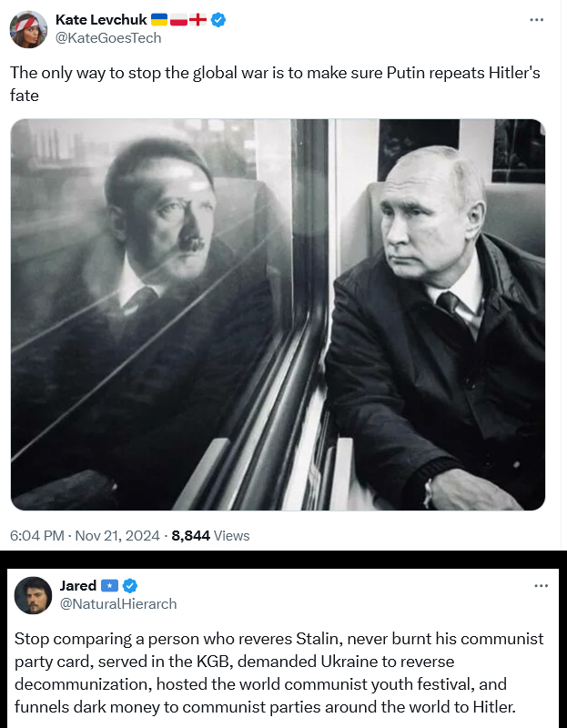Click Jared's reply text starting "Stop comparing"
This screenshot has width=567, height=728.
pyautogui.click(x=278, y=673)
